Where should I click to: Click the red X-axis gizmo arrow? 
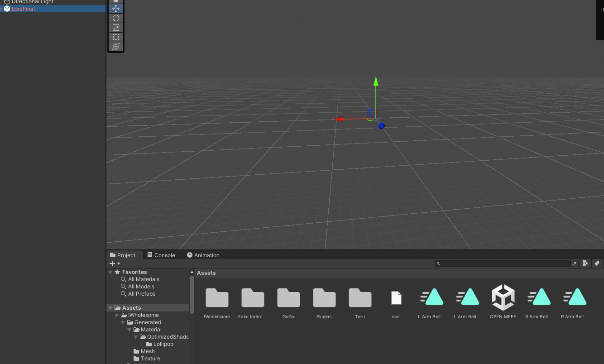[x=340, y=120]
